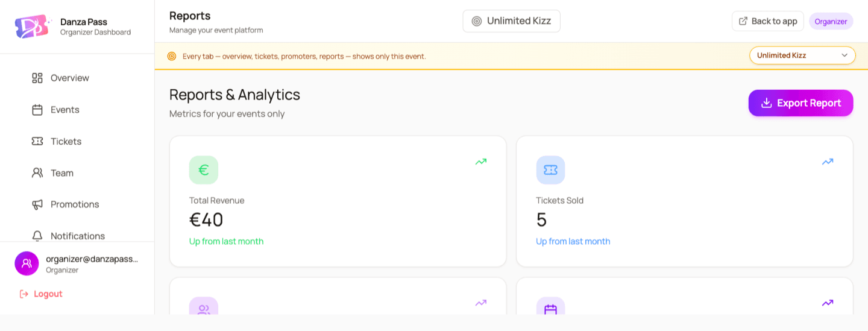Click the blue trending arrow on Tickets Sold card
The height and width of the screenshot is (331, 868).
pos(828,162)
